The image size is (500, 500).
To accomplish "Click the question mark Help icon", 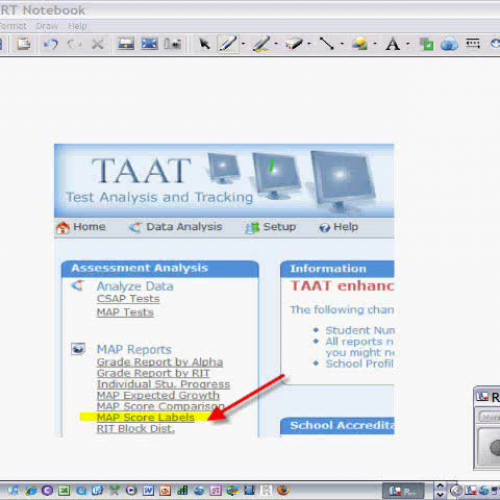I will 324,228.
